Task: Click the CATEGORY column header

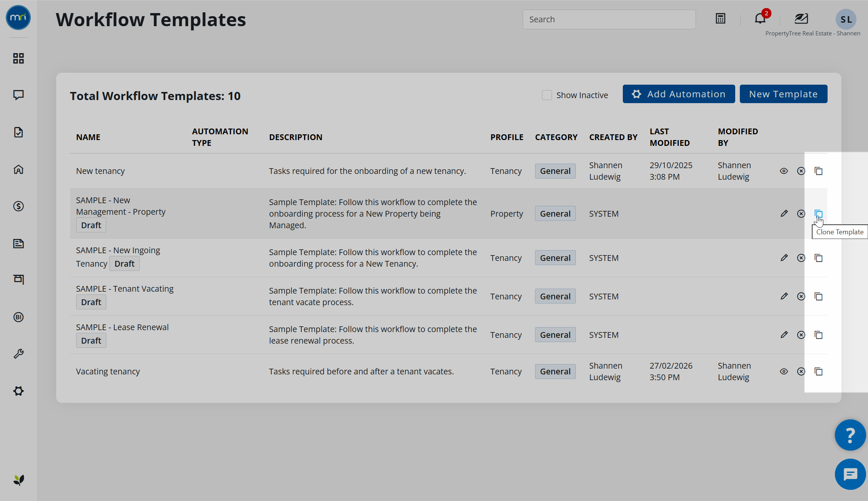Action: click(556, 137)
